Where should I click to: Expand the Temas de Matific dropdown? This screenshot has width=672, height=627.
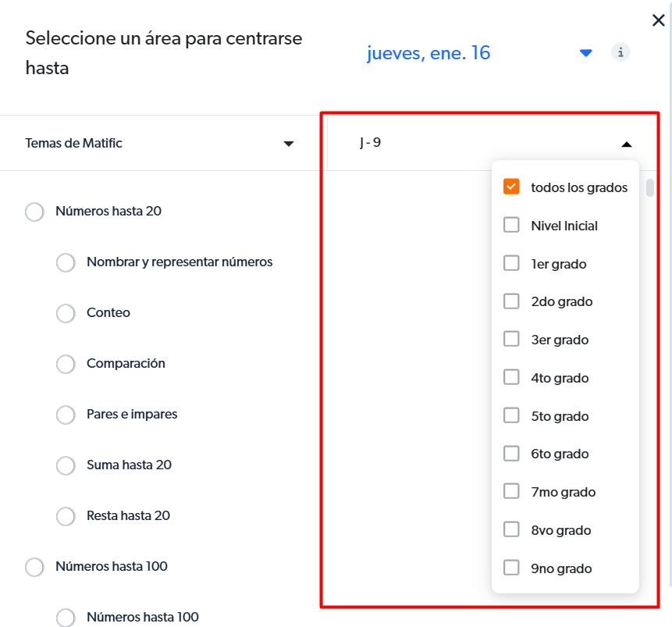(159, 143)
